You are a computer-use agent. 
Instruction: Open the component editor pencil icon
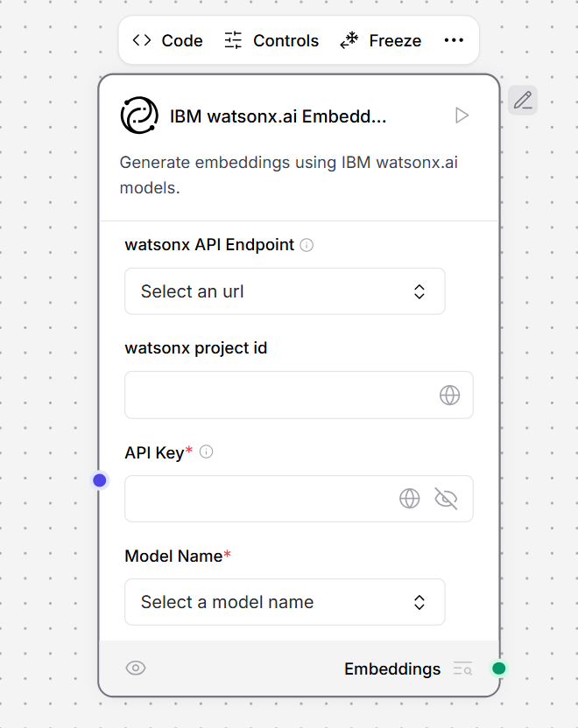point(523,100)
